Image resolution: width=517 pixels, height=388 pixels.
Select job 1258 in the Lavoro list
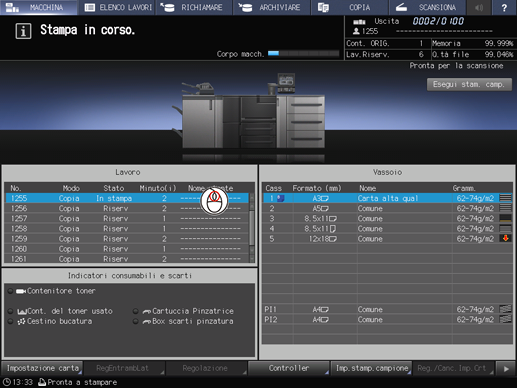[127, 229]
